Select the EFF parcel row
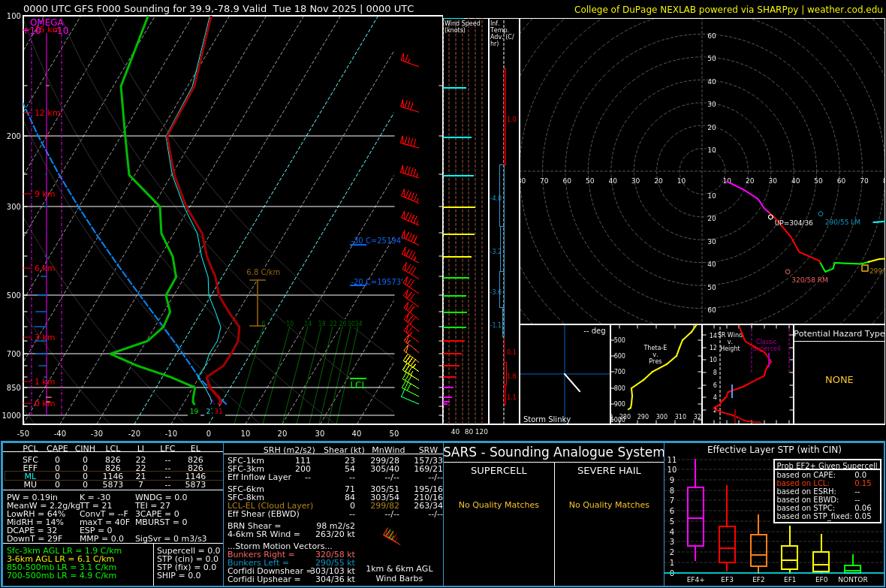 pos(113,468)
